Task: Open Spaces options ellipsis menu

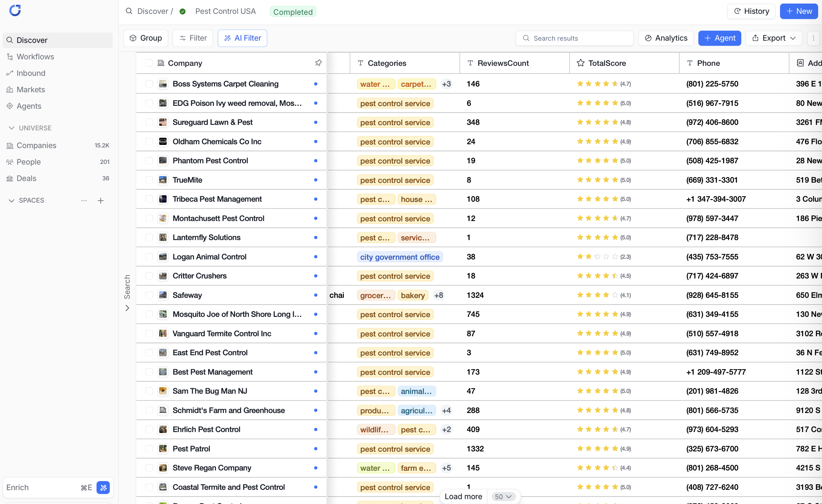Action: pyautogui.click(x=84, y=200)
